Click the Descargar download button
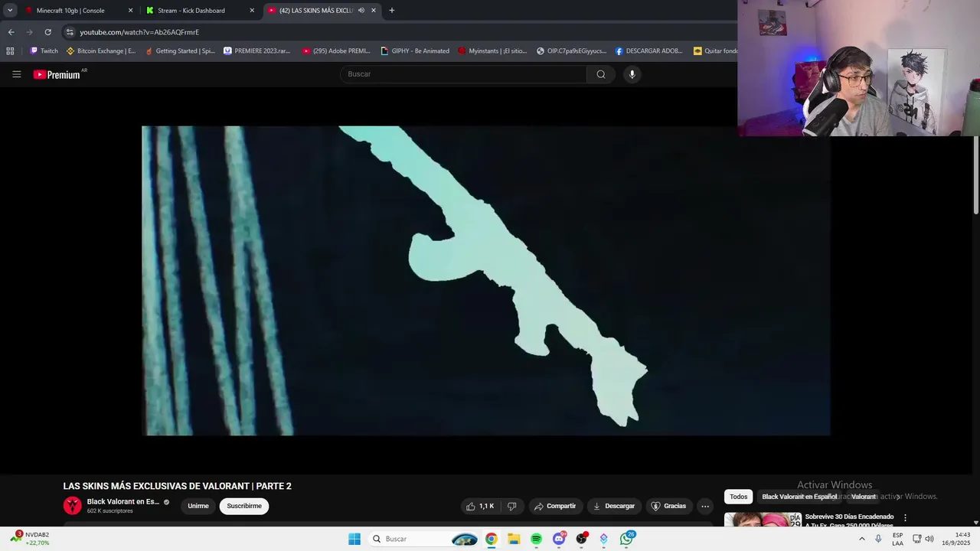Viewport: 980px width, 551px height. [614, 506]
